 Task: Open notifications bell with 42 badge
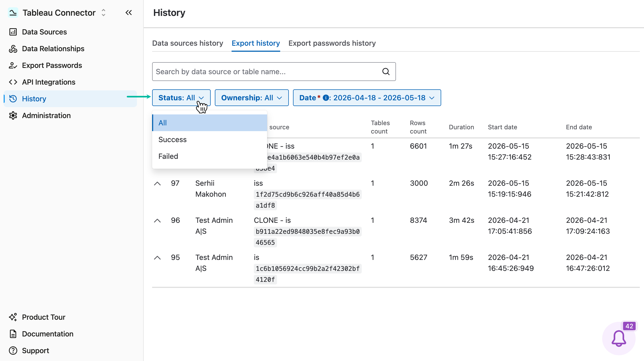coord(619,338)
